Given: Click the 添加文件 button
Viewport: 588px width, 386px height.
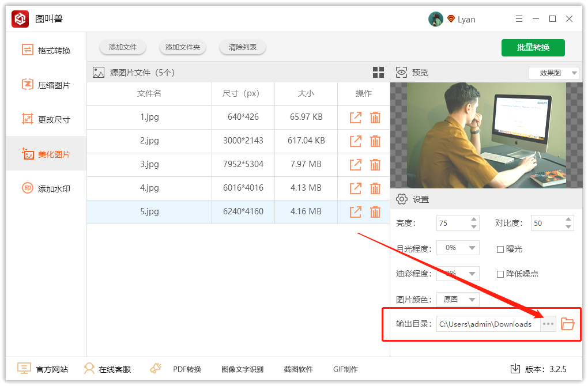Looking at the screenshot, I should [123, 47].
